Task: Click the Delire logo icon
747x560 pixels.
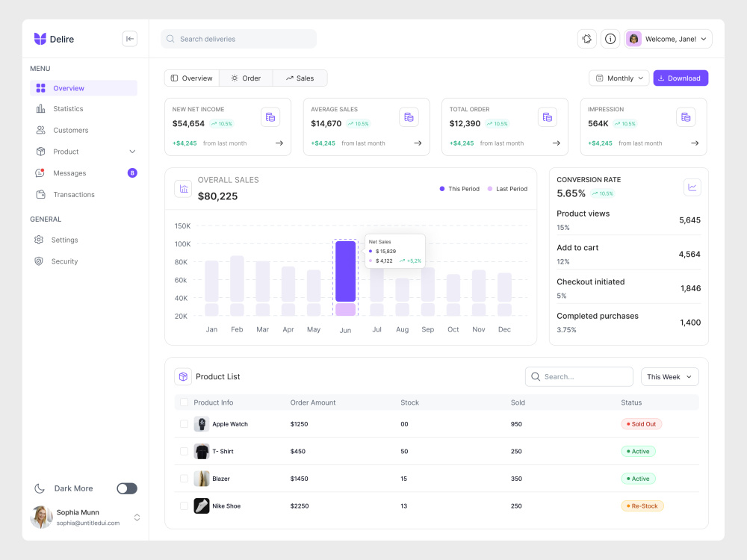Action: [40, 39]
